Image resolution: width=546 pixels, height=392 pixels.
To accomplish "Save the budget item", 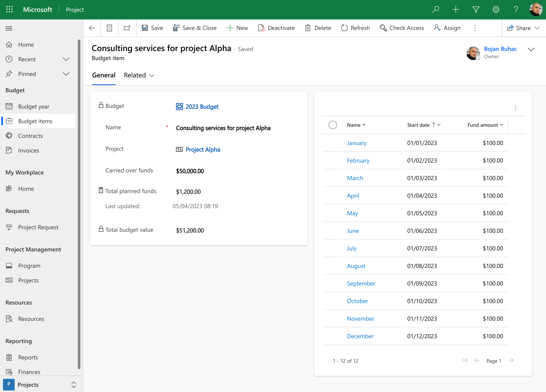I will click(152, 28).
